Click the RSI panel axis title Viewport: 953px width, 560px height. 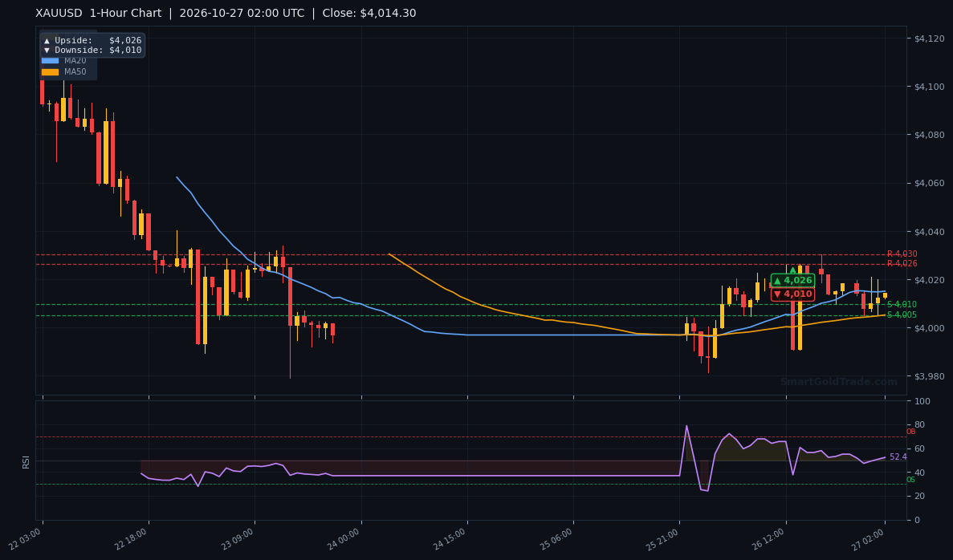[26, 461]
